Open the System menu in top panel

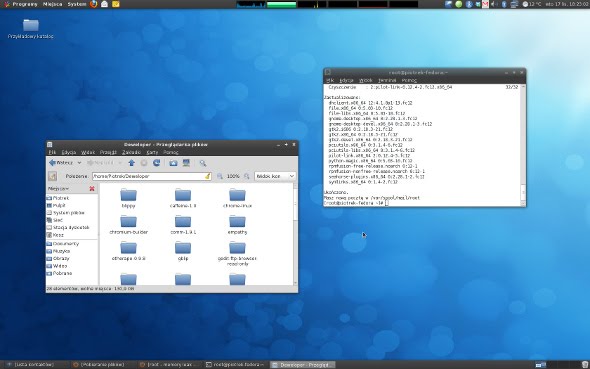pos(77,4)
